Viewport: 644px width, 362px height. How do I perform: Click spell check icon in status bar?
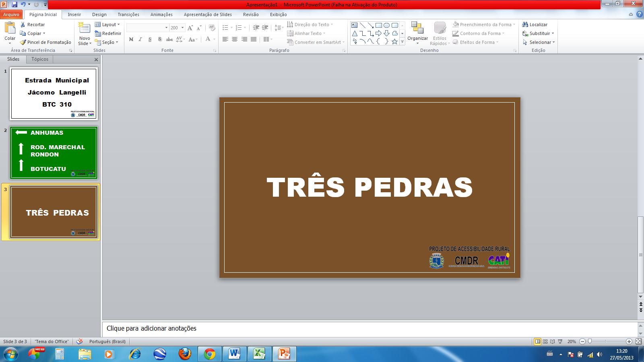coord(79,341)
